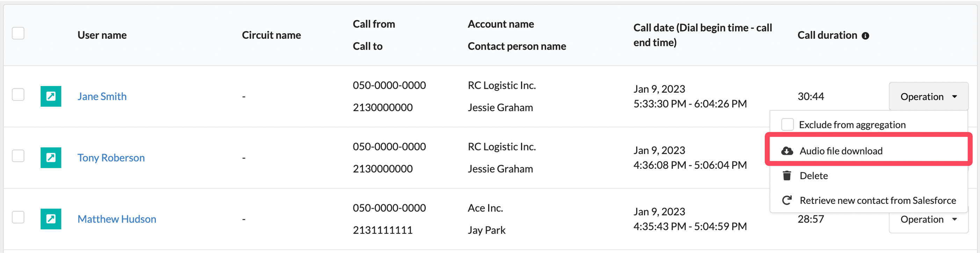The width and height of the screenshot is (980, 253).
Task: Open the Tony Roberson user link
Action: tap(111, 158)
